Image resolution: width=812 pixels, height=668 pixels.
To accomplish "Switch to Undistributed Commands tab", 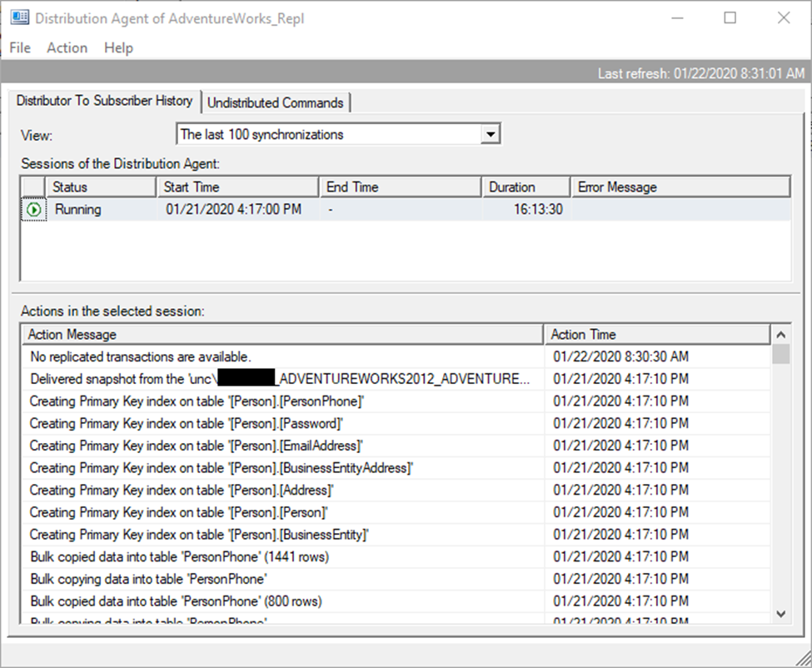I will click(x=275, y=102).
